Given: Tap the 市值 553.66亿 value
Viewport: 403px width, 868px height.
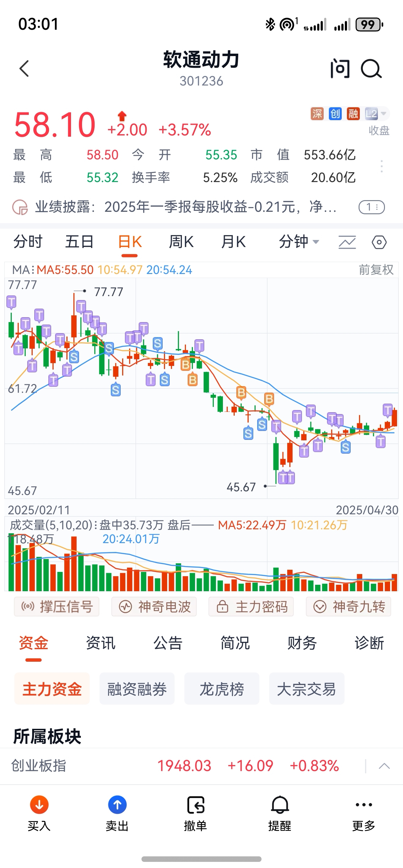Looking at the screenshot, I should coord(330,155).
